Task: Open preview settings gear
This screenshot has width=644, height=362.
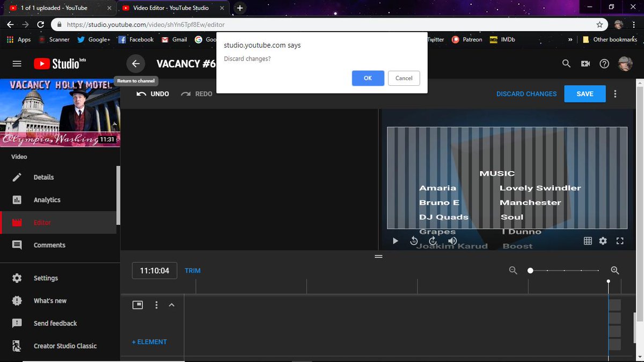Action: tap(603, 241)
